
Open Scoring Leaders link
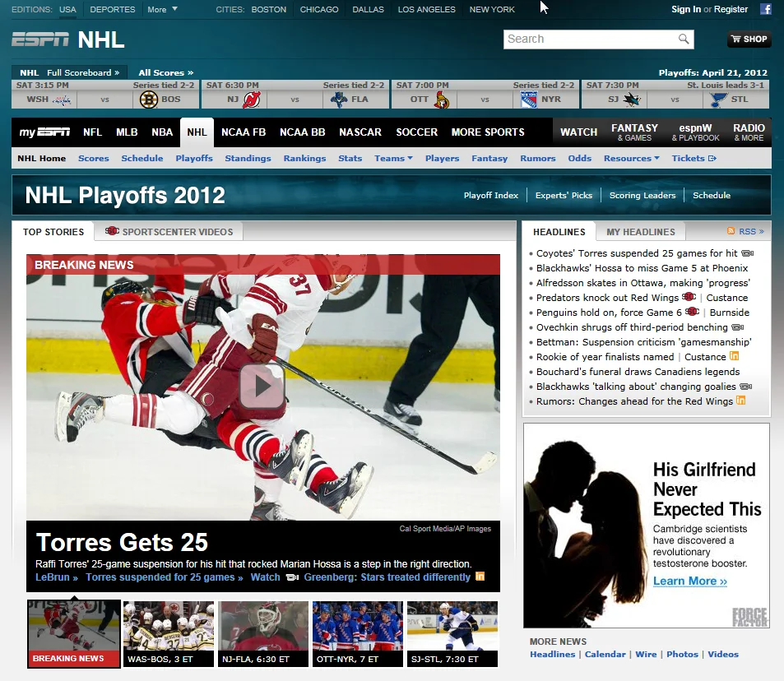tap(642, 195)
